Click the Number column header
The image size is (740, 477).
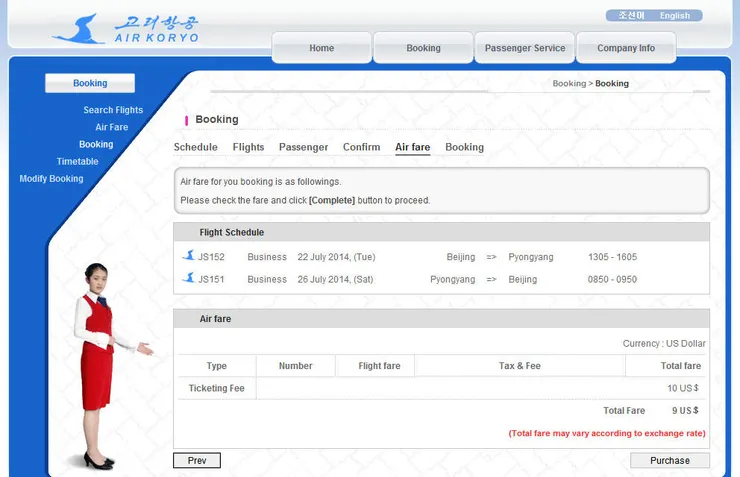(x=295, y=366)
